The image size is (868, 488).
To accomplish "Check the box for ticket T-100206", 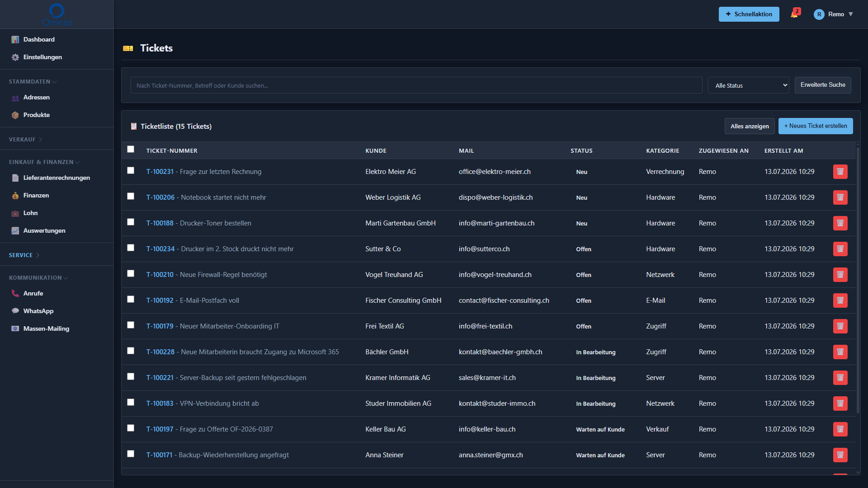I will [131, 196].
